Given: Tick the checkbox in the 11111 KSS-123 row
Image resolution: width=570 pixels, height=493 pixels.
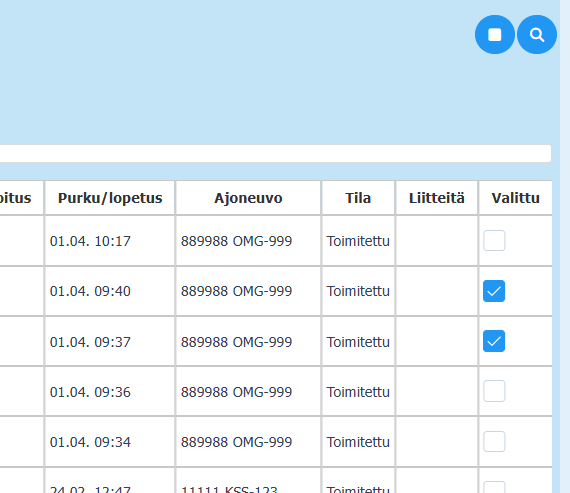Looking at the screenshot, I should pos(494,488).
